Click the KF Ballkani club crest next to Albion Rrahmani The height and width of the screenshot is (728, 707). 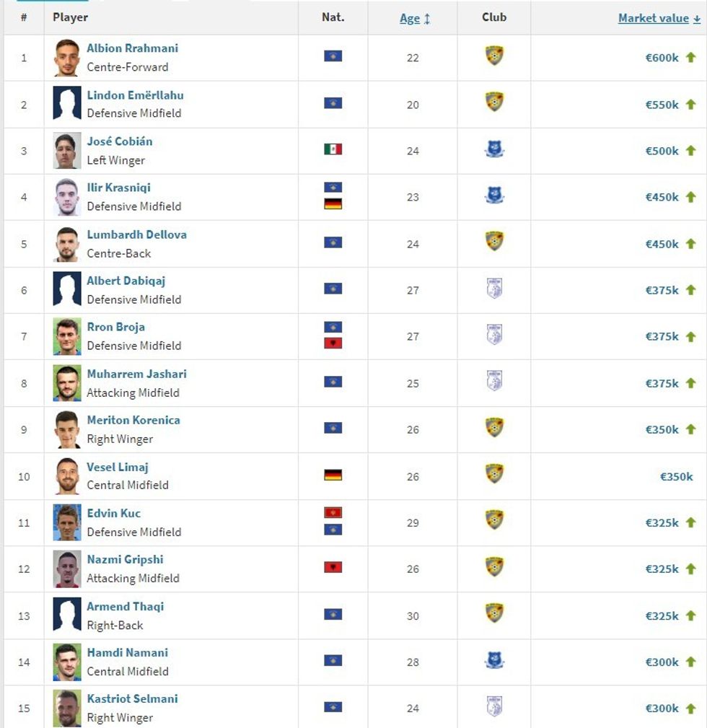click(x=493, y=57)
